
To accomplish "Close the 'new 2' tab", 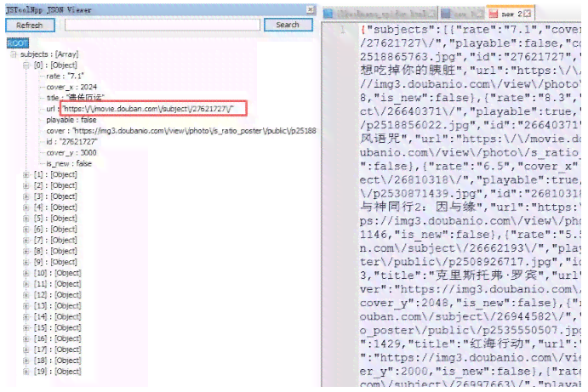I will pos(528,14).
